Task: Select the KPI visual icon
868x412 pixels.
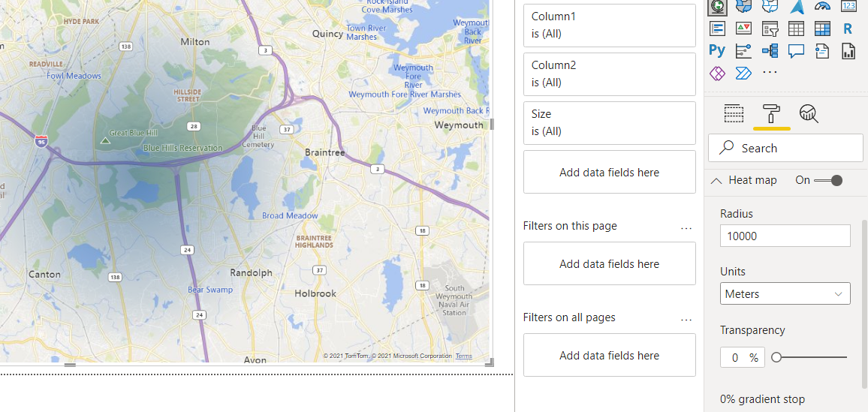Action: (743, 29)
